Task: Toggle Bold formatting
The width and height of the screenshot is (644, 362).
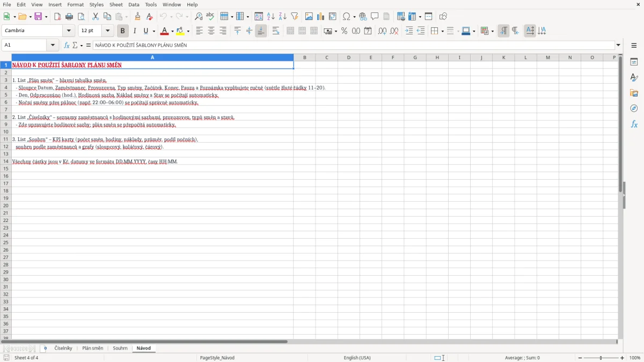Action: pyautogui.click(x=123, y=31)
